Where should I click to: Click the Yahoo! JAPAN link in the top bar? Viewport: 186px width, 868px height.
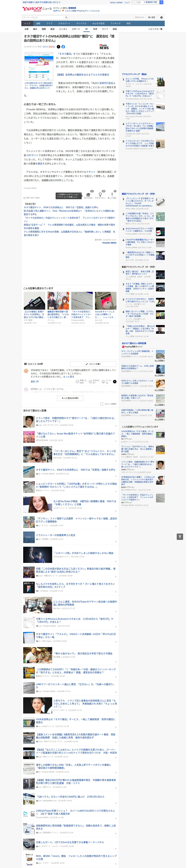[116, 2]
